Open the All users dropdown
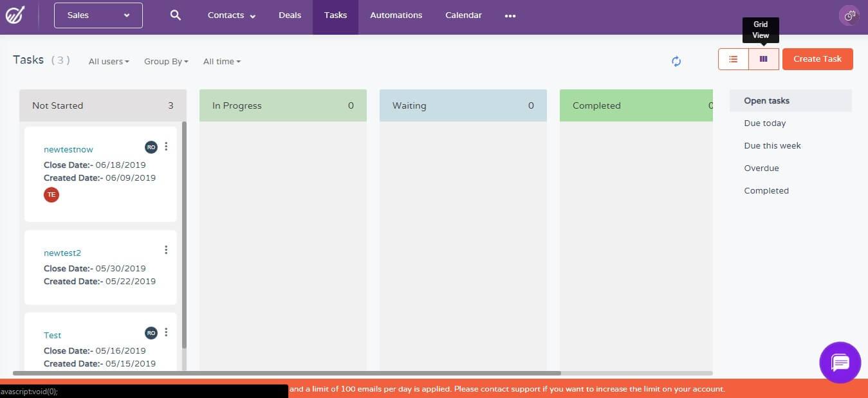The image size is (868, 398). [x=108, y=61]
